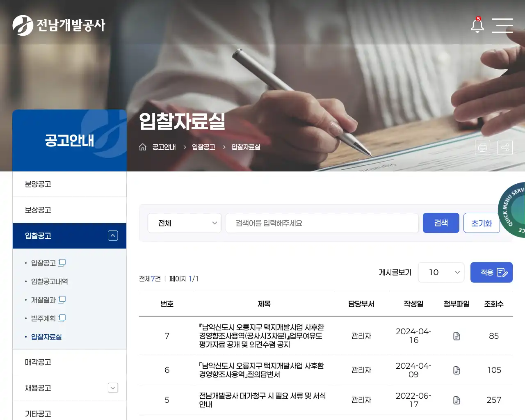Click the 2024-04-09 date cell
Image resolution: width=525 pixels, height=420 pixels.
click(x=413, y=370)
